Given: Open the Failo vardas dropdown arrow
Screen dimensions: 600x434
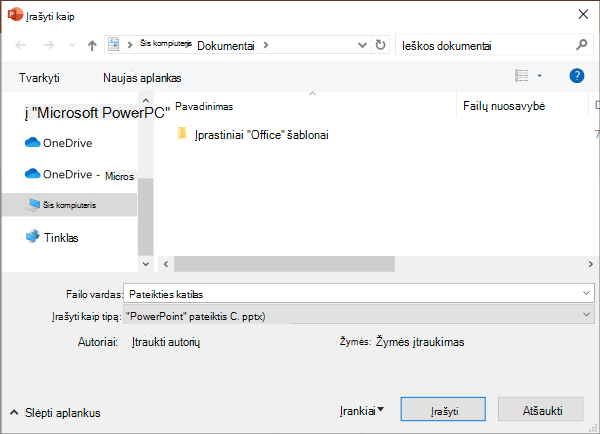Looking at the screenshot, I should [586, 294].
